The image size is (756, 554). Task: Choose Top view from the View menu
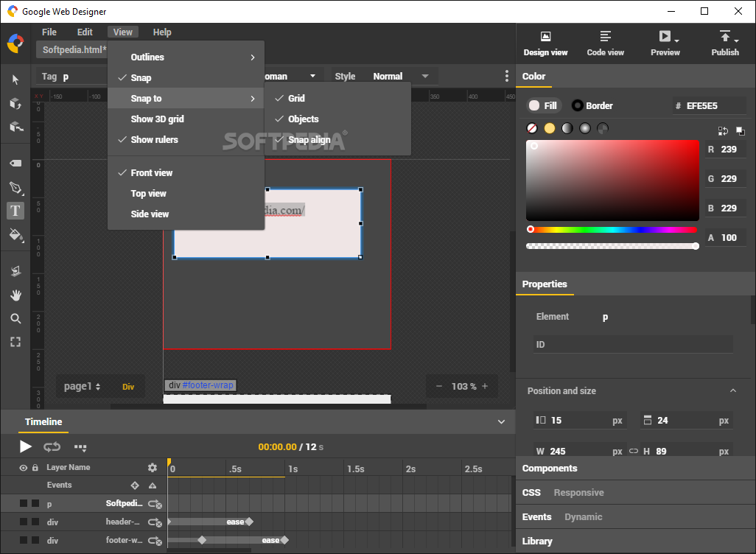186,193
